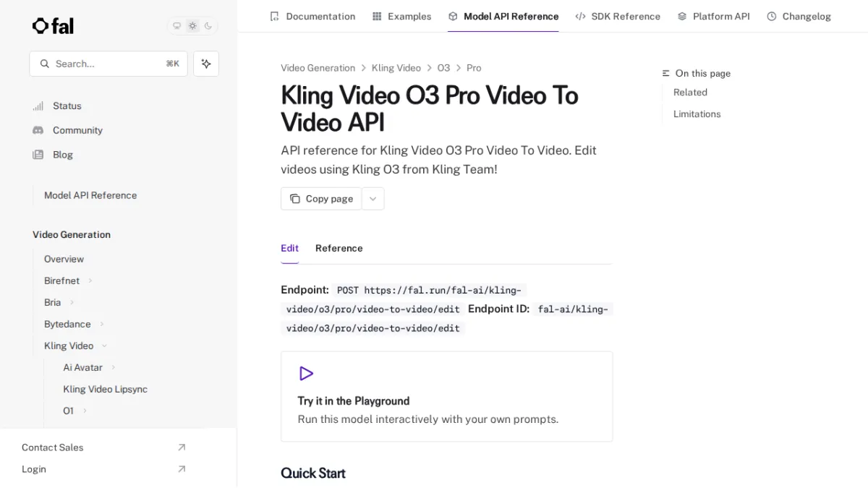Expand the Ai Avatar chevron
This screenshot has width=868, height=488.
click(x=114, y=367)
